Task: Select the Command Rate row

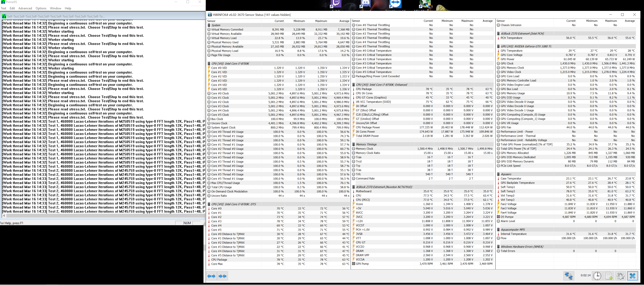Action: click(423, 178)
